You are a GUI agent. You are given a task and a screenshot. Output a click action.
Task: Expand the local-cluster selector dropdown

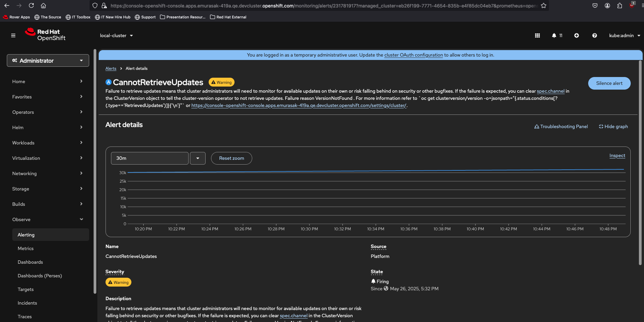click(116, 35)
